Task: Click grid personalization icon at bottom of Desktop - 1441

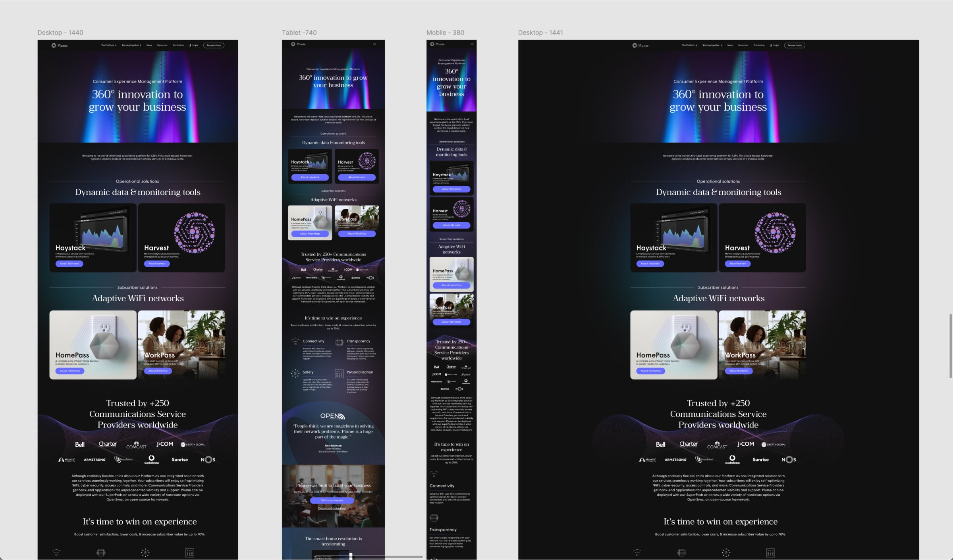Action: pos(770,552)
